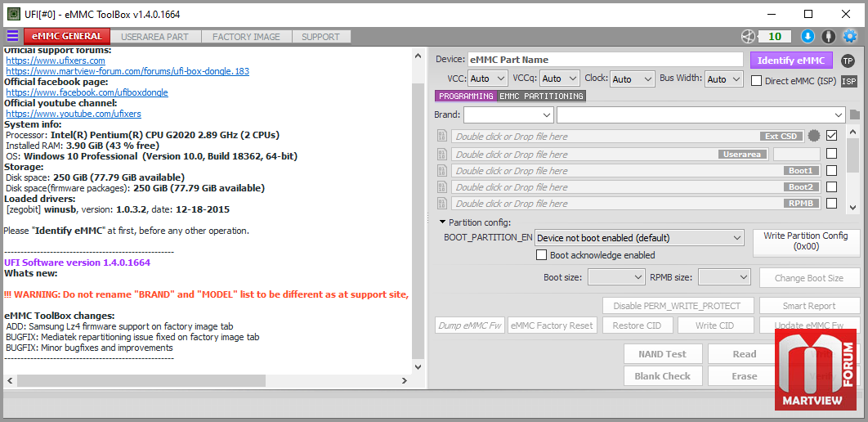868x422 pixels.
Task: Switch to FACTORY IMAGE tab
Action: [246, 37]
